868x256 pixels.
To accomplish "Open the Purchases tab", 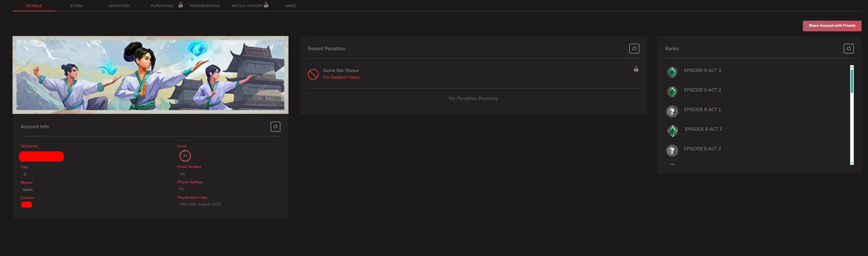I will [x=162, y=6].
